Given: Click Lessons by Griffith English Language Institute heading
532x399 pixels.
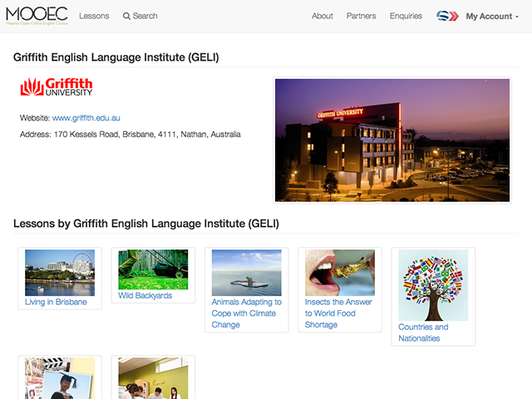Looking at the screenshot, I should pos(146,224).
